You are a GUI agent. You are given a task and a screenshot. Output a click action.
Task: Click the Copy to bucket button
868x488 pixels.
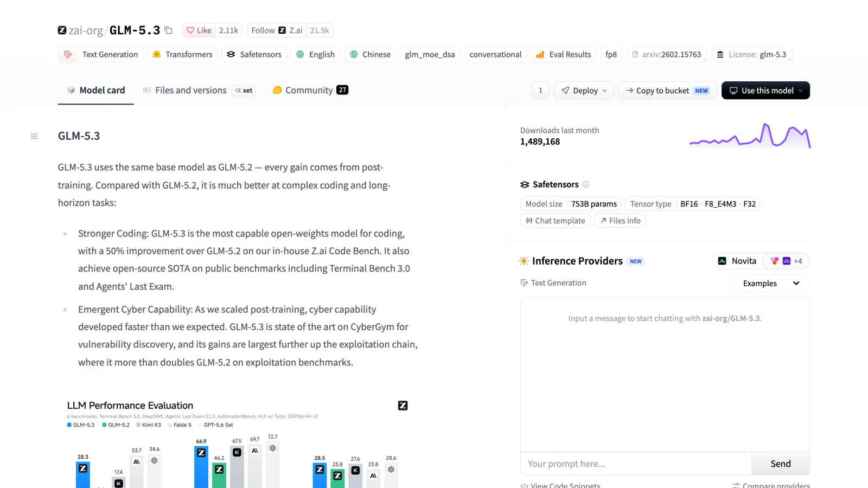pos(668,91)
